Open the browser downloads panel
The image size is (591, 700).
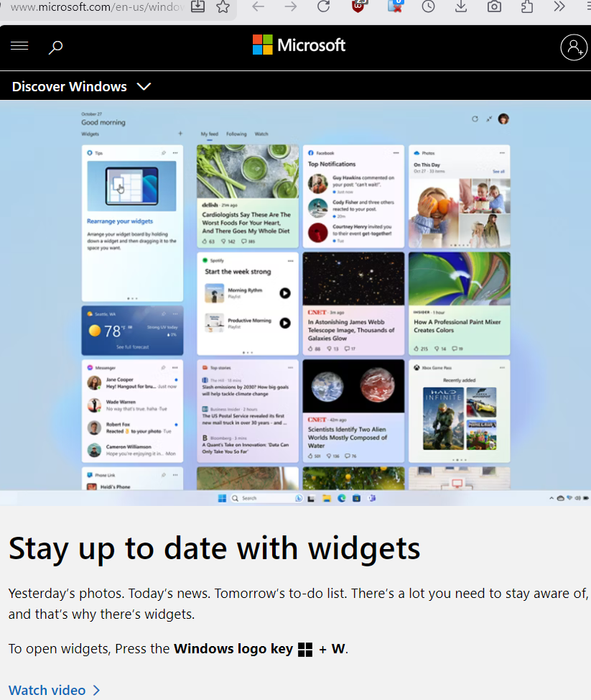click(x=461, y=6)
